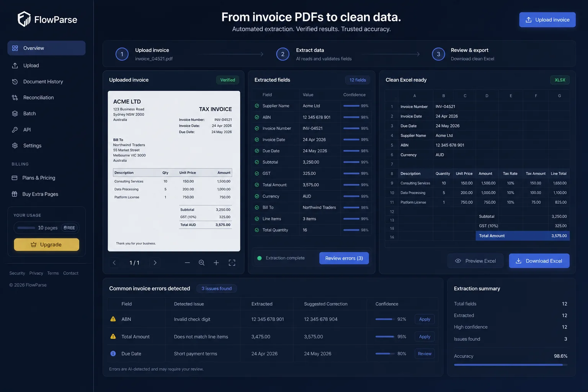Click the 12 fields badge
588x392 pixels.
[x=358, y=80]
